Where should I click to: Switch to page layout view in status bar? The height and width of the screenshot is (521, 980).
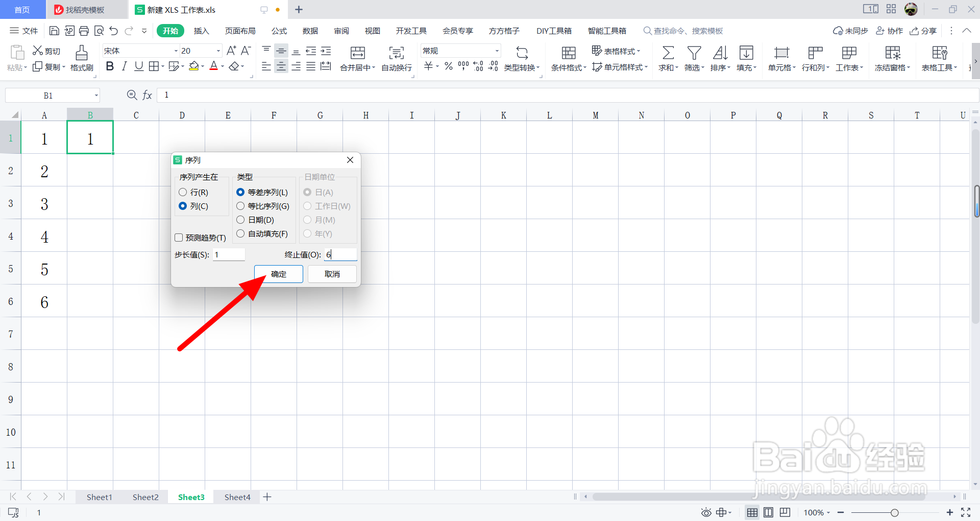pyautogui.click(x=769, y=512)
